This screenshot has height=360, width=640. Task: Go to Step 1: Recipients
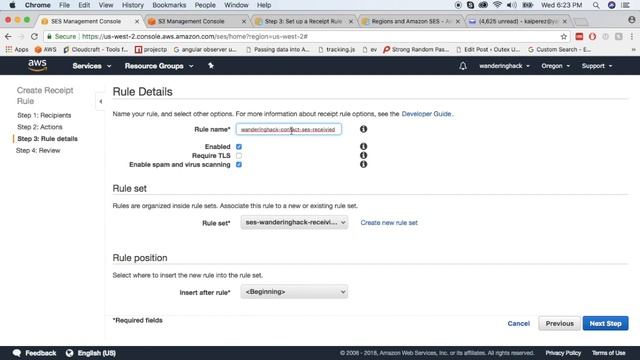44,115
